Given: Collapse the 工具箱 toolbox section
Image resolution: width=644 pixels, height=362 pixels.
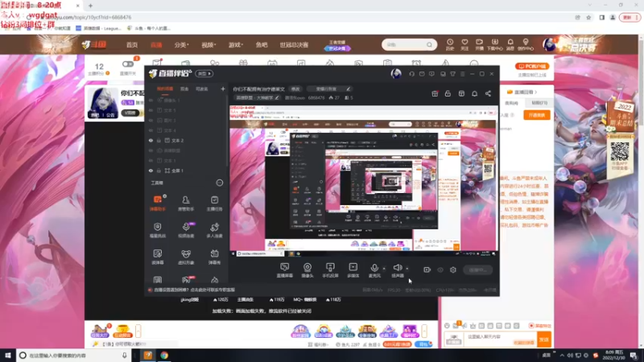Looking at the screenshot, I should pos(220,183).
